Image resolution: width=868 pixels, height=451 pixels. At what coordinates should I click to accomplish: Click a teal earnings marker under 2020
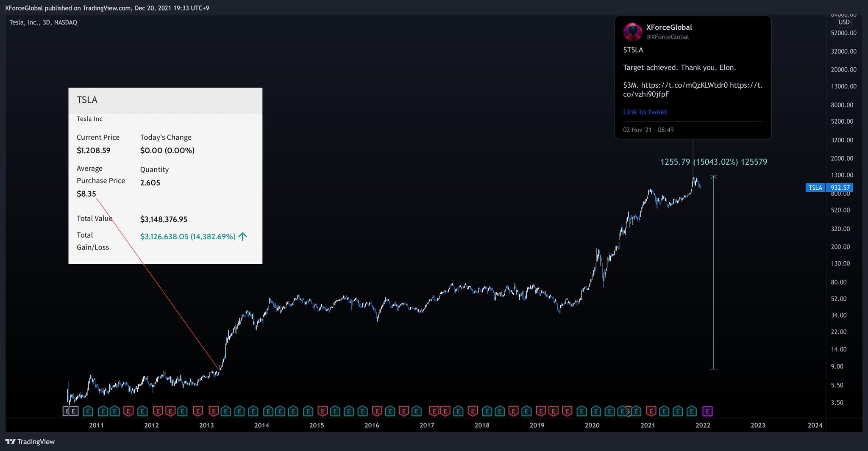596,411
